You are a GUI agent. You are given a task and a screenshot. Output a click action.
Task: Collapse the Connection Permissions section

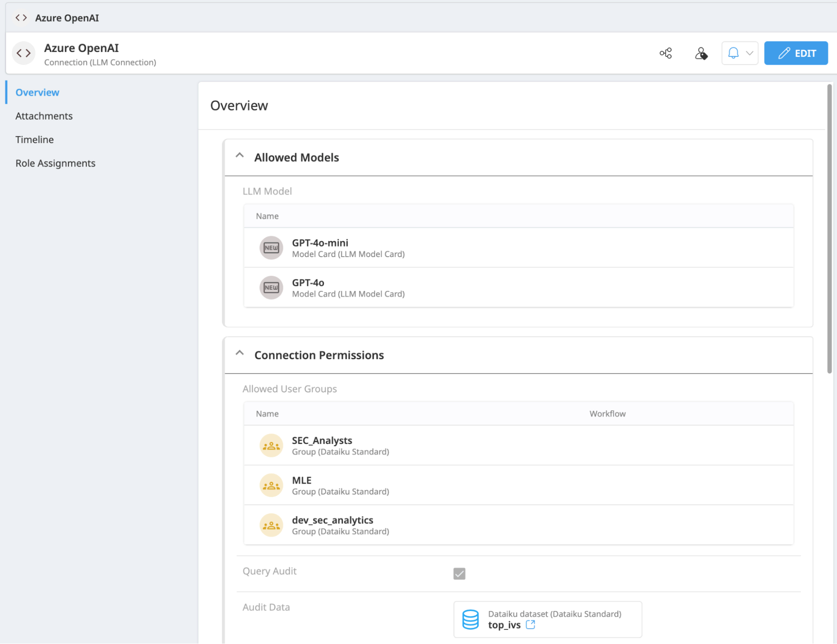240,353
